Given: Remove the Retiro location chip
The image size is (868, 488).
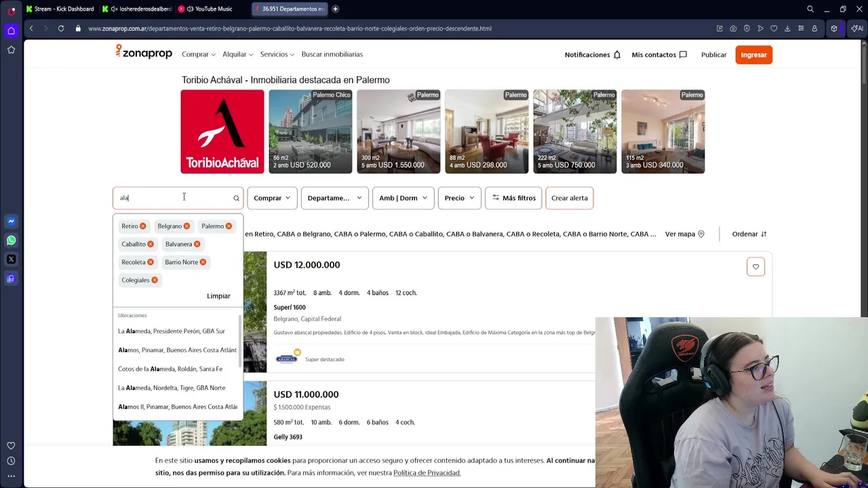Looking at the screenshot, I should pyautogui.click(x=142, y=226).
